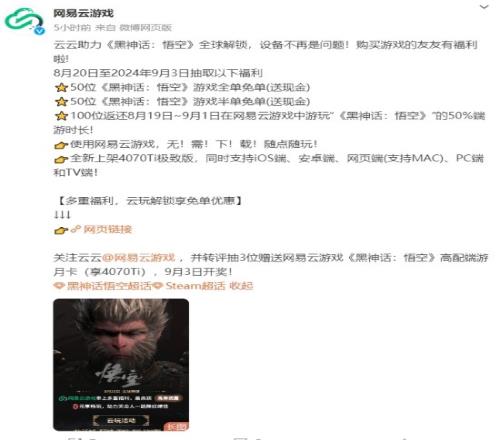Open the 黑神话悟空超话 super topic

(x=109, y=286)
